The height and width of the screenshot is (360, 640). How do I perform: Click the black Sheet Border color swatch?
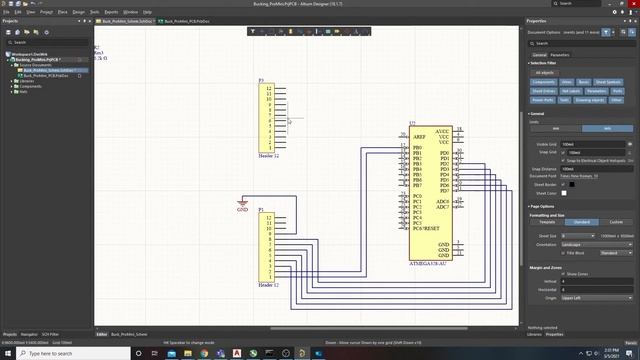pos(572,184)
